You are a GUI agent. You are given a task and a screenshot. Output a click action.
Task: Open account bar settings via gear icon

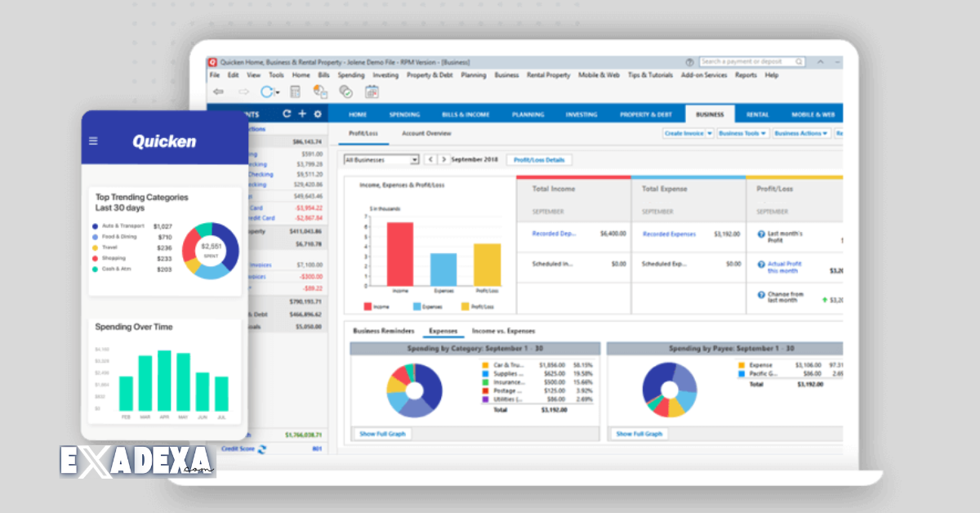(318, 114)
